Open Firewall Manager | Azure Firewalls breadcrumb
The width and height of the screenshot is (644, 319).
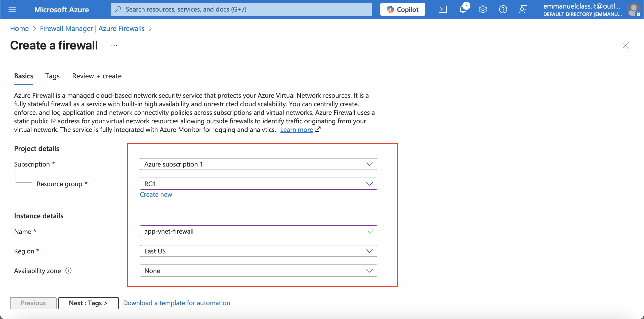[x=92, y=28]
